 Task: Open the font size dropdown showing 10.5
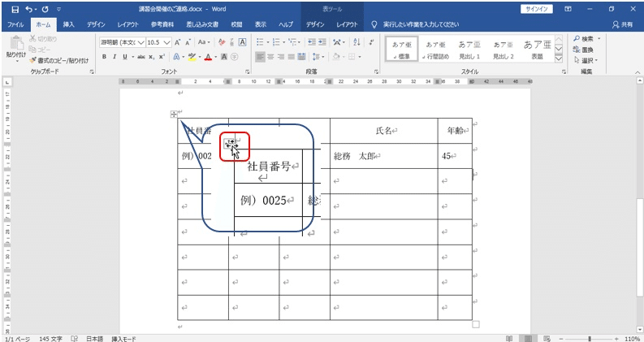tap(167, 42)
